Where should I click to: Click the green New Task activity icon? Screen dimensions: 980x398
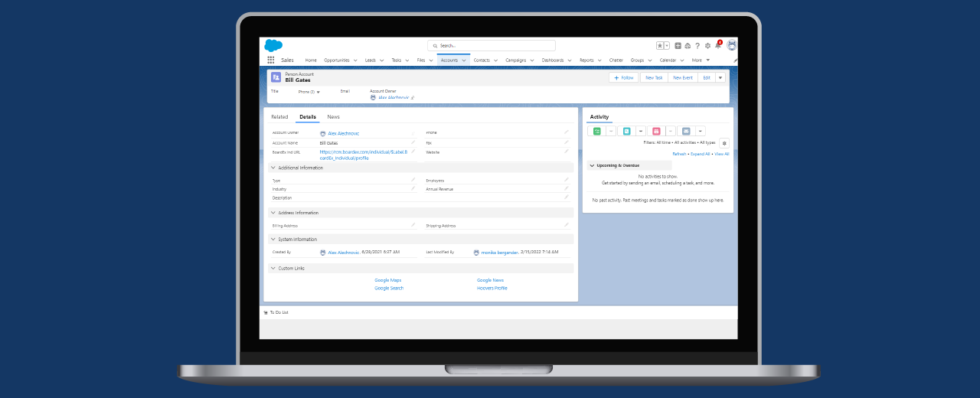point(597,131)
